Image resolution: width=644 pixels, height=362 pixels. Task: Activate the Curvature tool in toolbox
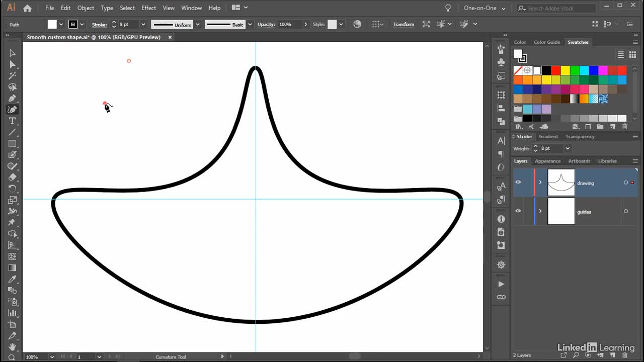point(12,110)
